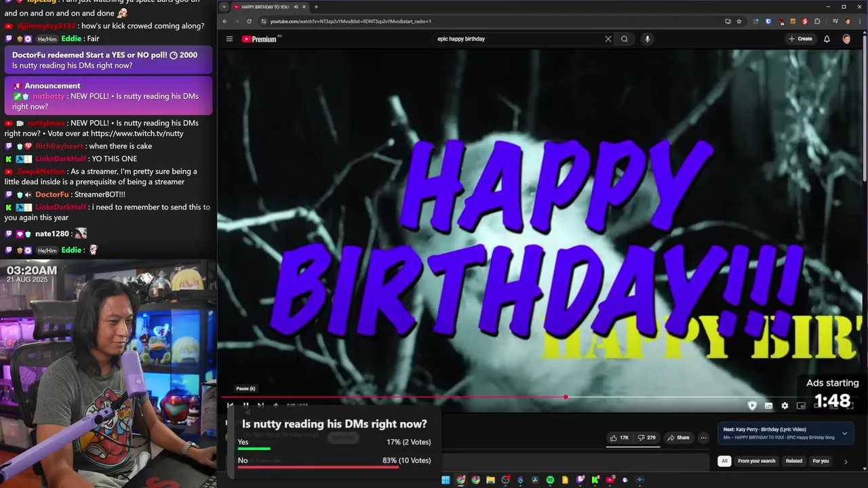This screenshot has width=868, height=488.
Task: Pause the video playback
Action: pos(245,405)
